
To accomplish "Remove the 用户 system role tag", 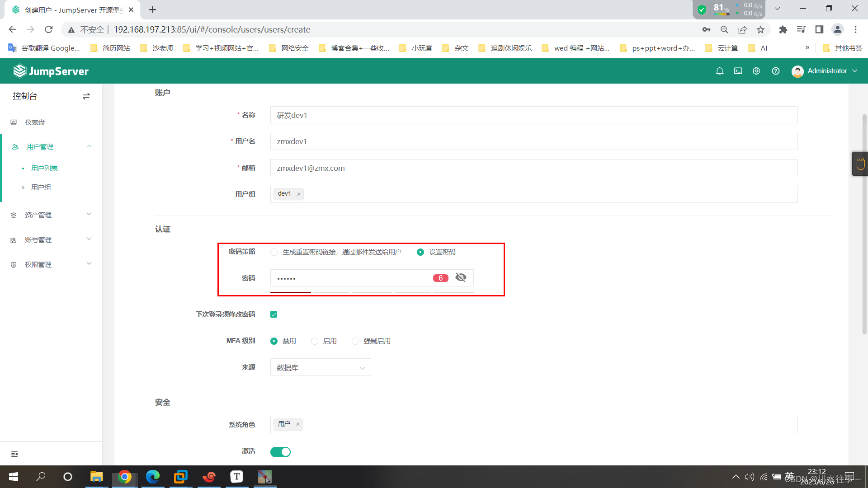I will [298, 424].
